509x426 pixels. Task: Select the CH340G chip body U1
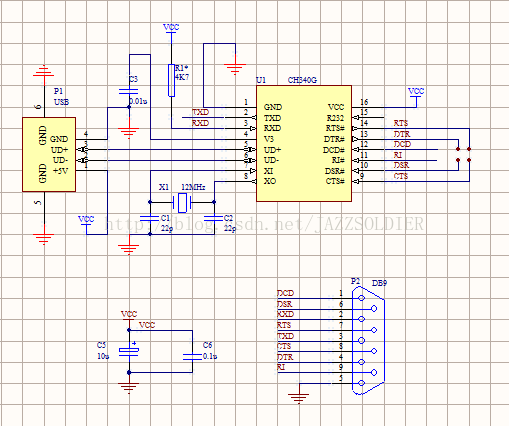(304, 143)
